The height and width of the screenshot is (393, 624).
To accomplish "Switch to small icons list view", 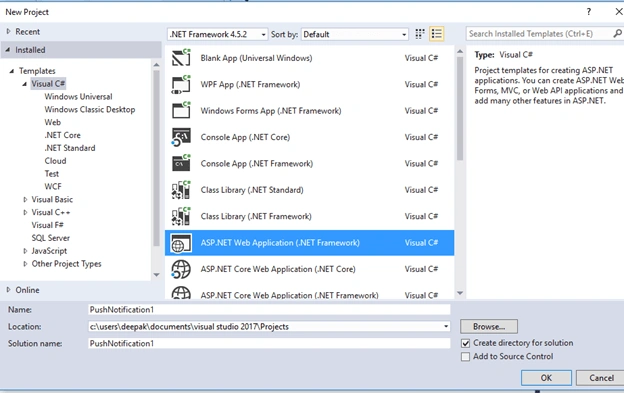I will pyautogui.click(x=437, y=34).
